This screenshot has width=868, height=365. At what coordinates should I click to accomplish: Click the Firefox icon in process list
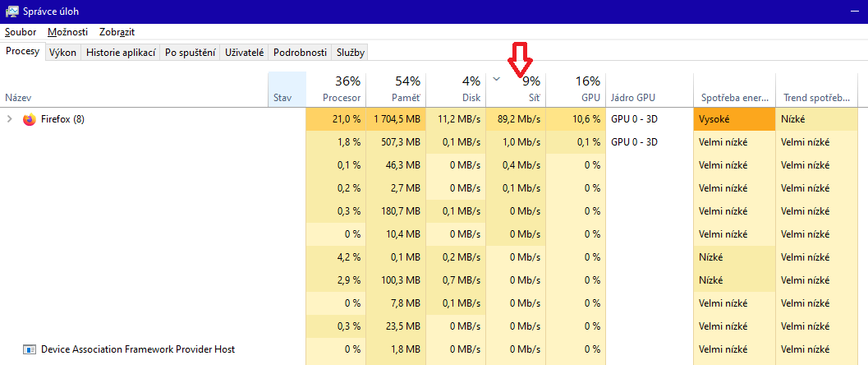click(30, 119)
